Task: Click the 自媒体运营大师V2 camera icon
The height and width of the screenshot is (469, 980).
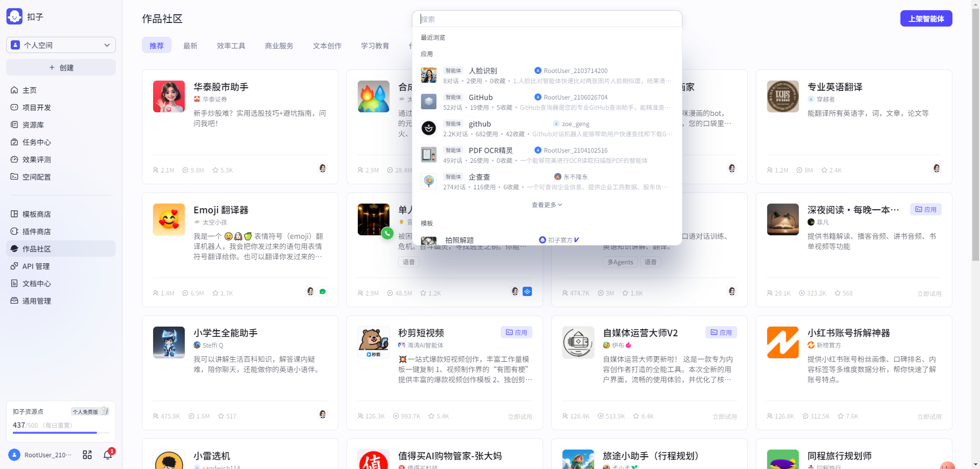Action: (x=578, y=342)
